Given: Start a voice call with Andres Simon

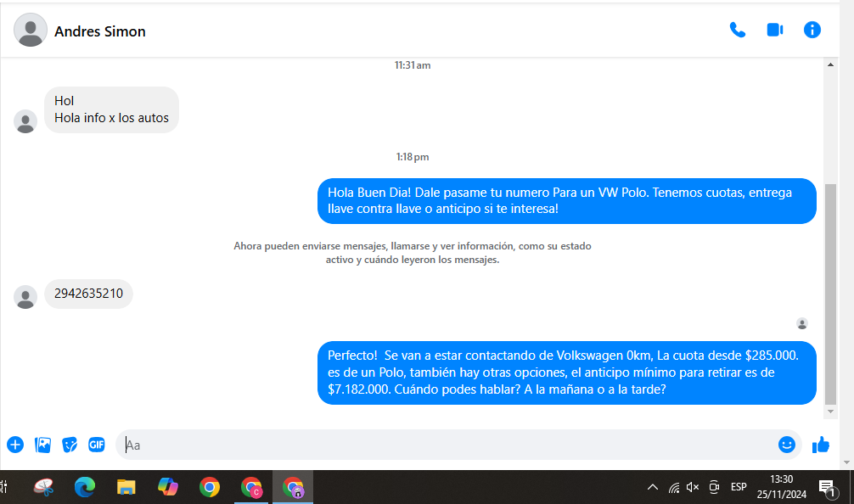Looking at the screenshot, I should pyautogui.click(x=738, y=30).
